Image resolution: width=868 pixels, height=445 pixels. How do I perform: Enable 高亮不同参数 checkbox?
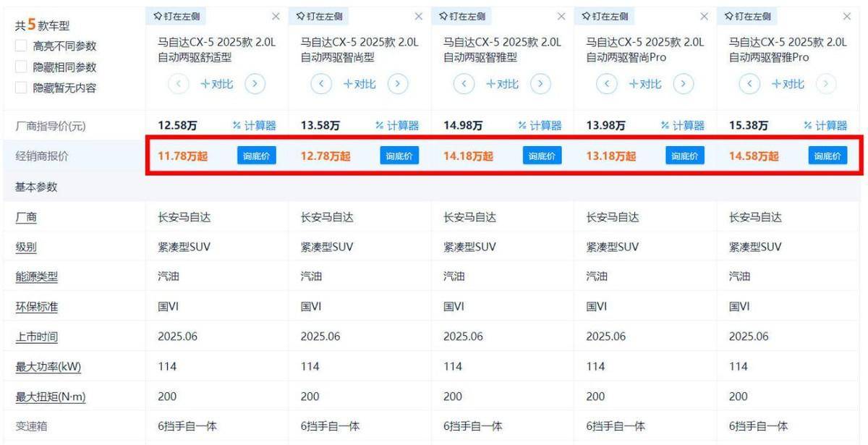(22, 46)
